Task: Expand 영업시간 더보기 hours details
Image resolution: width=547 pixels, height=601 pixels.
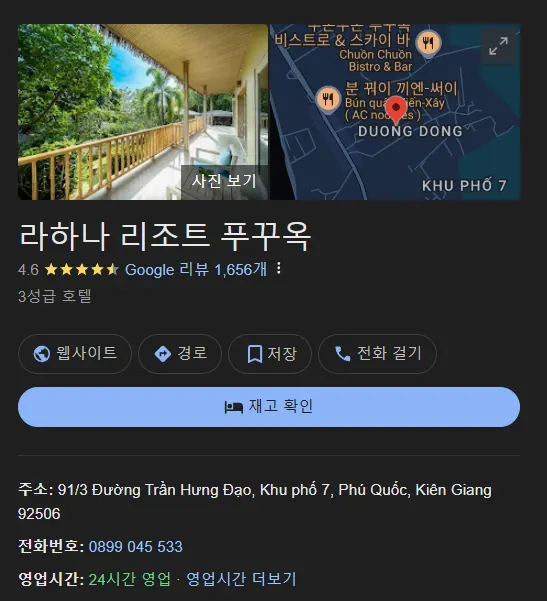Action: pyautogui.click(x=241, y=579)
